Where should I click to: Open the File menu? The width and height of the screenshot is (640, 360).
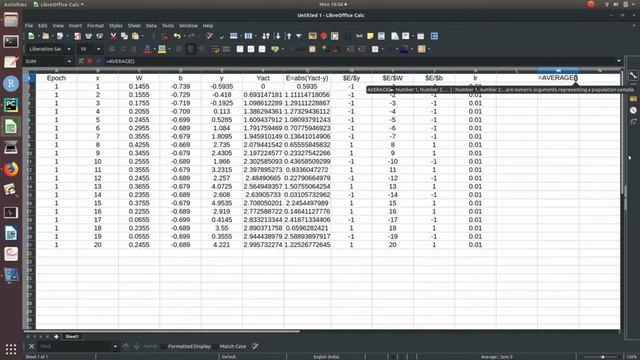(x=29, y=26)
